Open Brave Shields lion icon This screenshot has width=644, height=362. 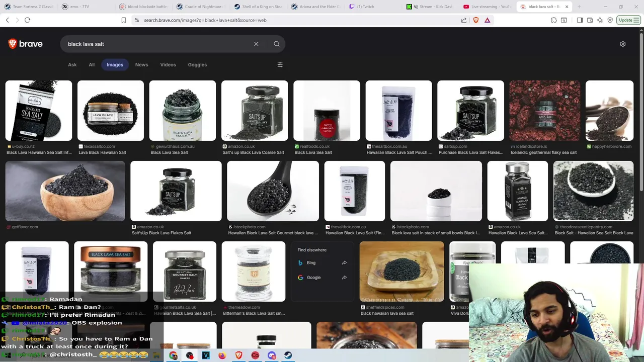pyautogui.click(x=476, y=20)
